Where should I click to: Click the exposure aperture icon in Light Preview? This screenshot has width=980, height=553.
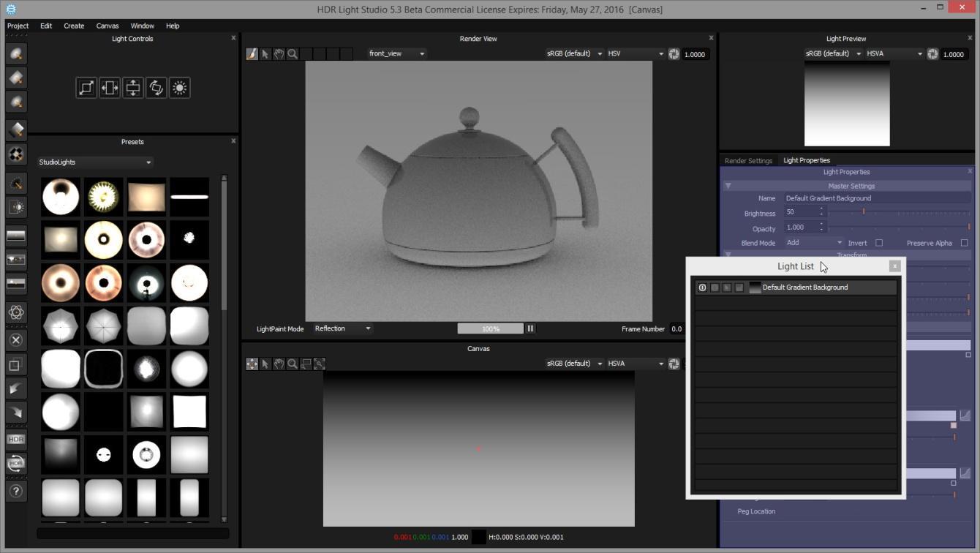932,54
